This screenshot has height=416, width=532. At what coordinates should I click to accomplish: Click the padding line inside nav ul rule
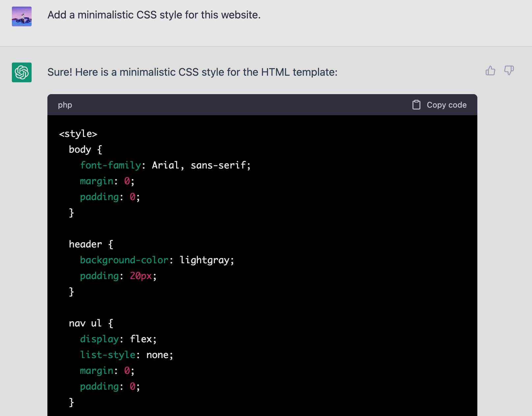(x=110, y=386)
